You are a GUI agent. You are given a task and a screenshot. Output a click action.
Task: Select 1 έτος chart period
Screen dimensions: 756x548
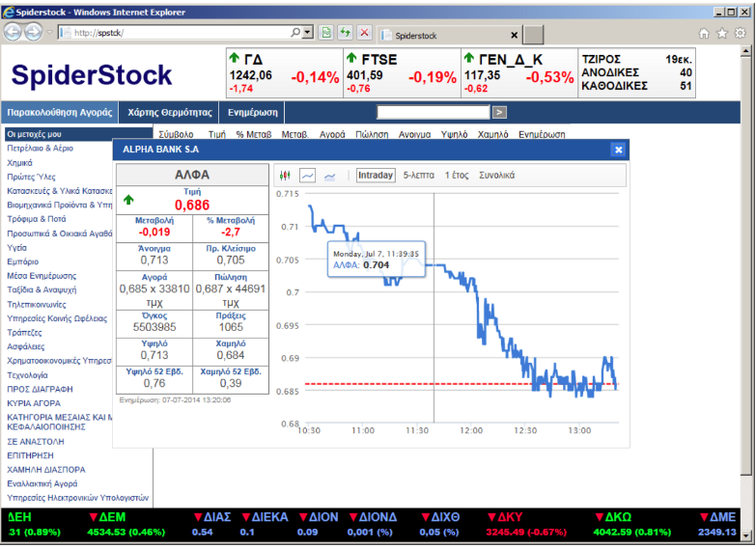click(456, 176)
